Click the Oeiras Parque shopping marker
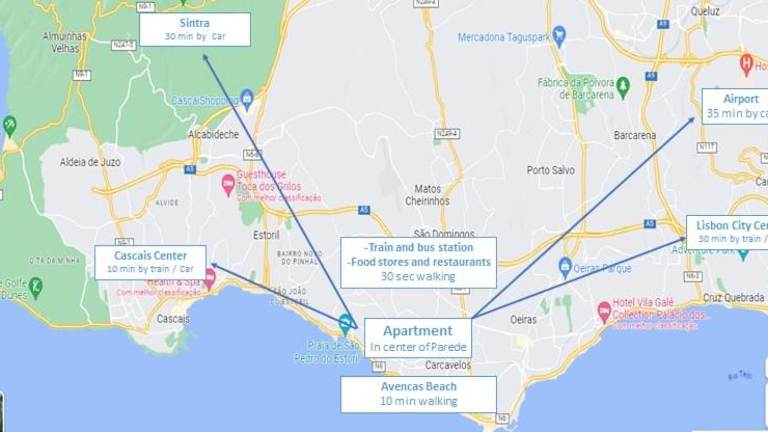 (x=565, y=267)
